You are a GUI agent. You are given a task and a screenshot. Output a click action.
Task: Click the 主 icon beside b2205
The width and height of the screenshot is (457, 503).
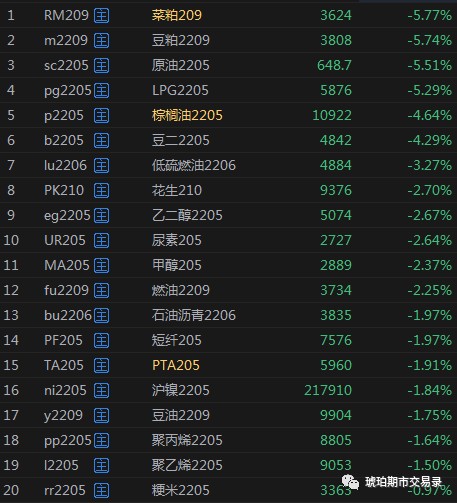(101, 140)
